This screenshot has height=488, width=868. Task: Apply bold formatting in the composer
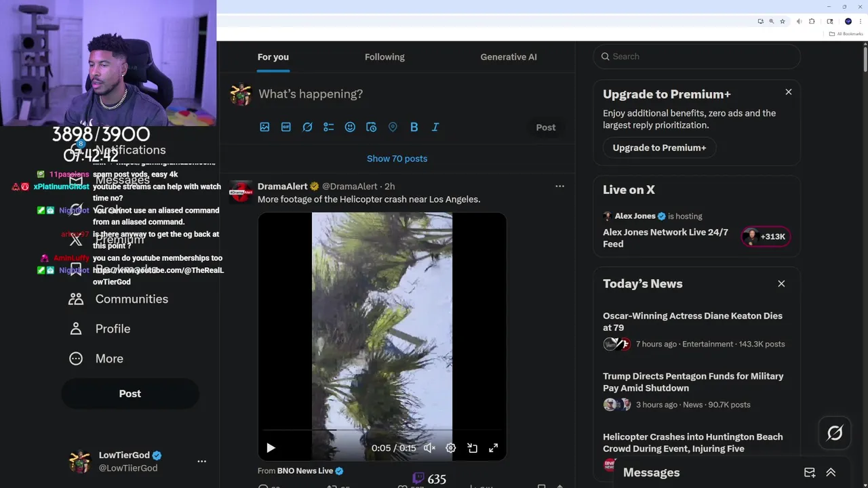click(x=414, y=127)
